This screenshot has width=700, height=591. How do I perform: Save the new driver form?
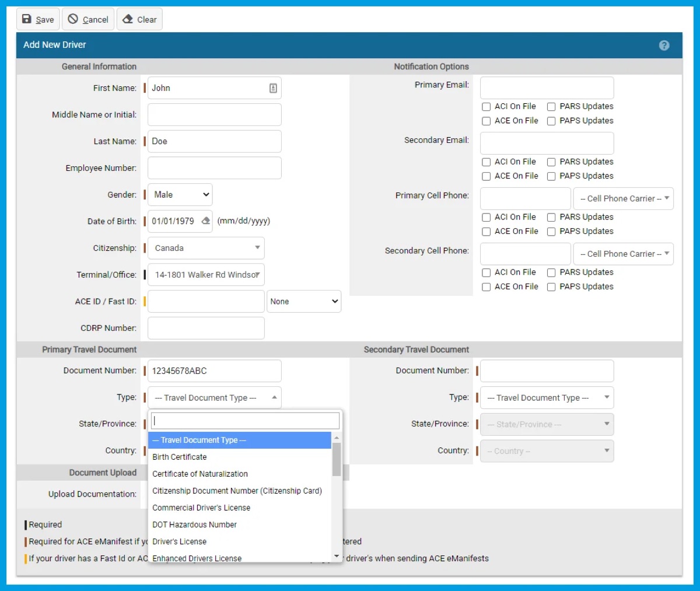pyautogui.click(x=38, y=19)
